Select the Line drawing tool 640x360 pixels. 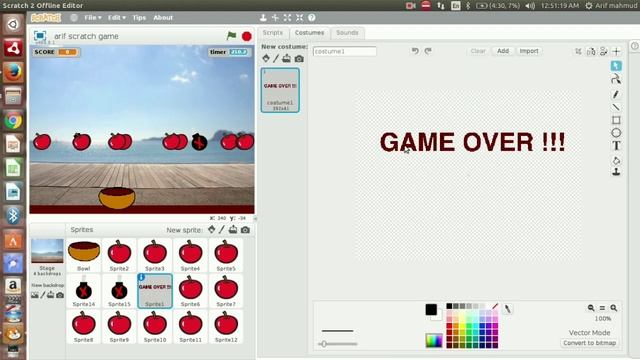[616, 107]
